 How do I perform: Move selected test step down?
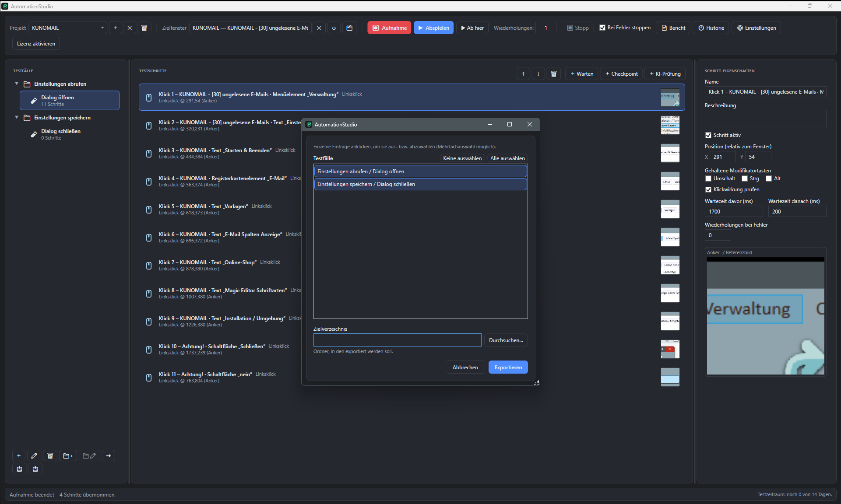pyautogui.click(x=538, y=74)
